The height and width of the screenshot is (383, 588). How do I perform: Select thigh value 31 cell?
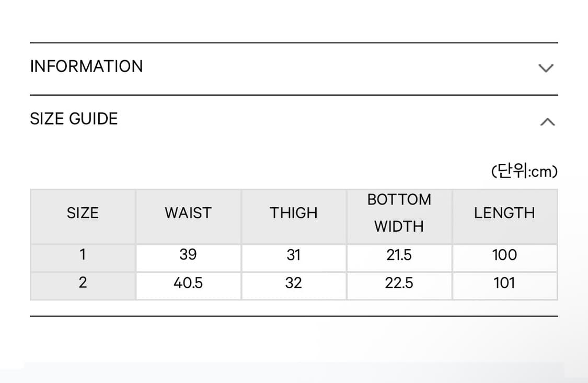pyautogui.click(x=294, y=255)
